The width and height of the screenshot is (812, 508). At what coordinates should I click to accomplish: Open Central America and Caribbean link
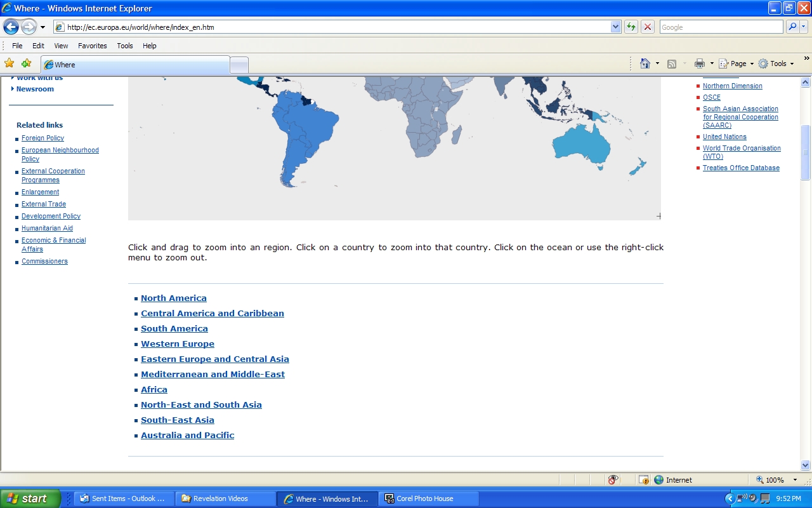point(213,313)
